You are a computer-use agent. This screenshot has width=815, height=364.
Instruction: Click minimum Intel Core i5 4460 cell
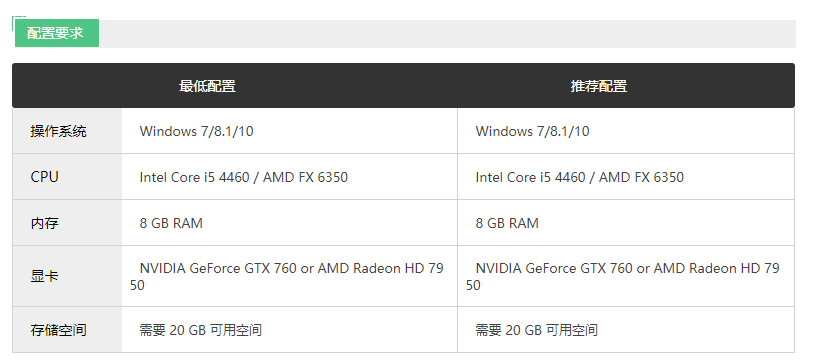tap(290, 177)
